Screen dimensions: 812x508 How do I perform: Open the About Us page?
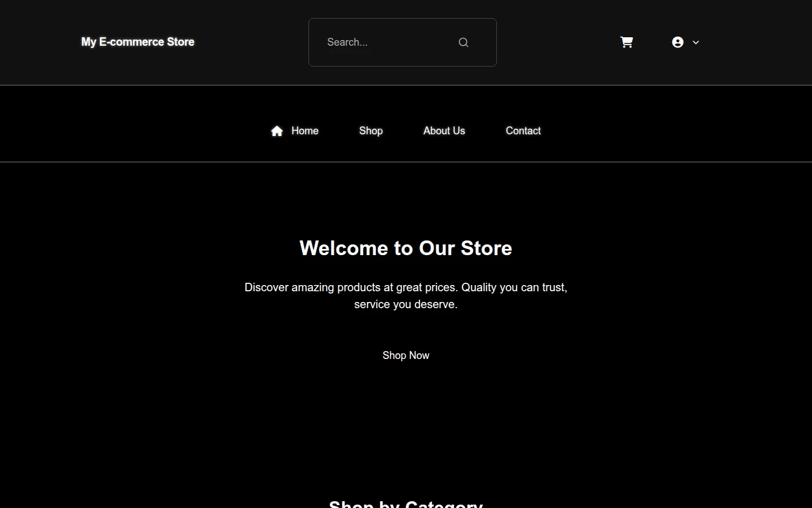444,131
